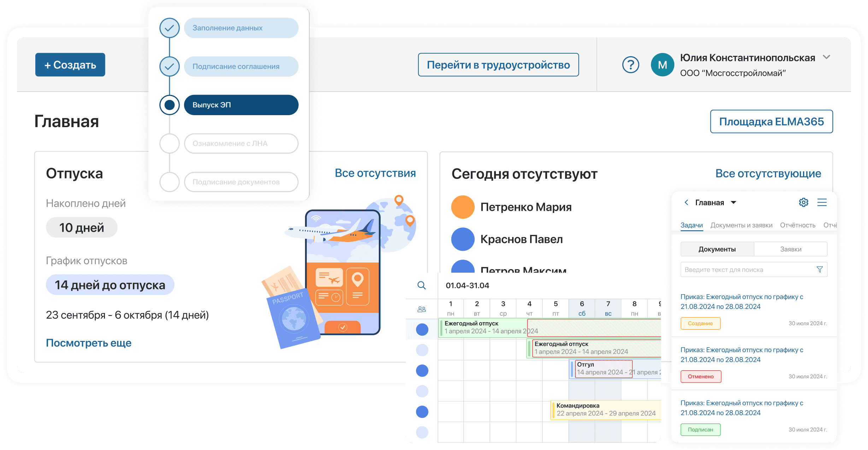Image resolution: width=868 pixels, height=450 pixels.
Task: Click the calendar search magnifier icon
Action: click(421, 285)
